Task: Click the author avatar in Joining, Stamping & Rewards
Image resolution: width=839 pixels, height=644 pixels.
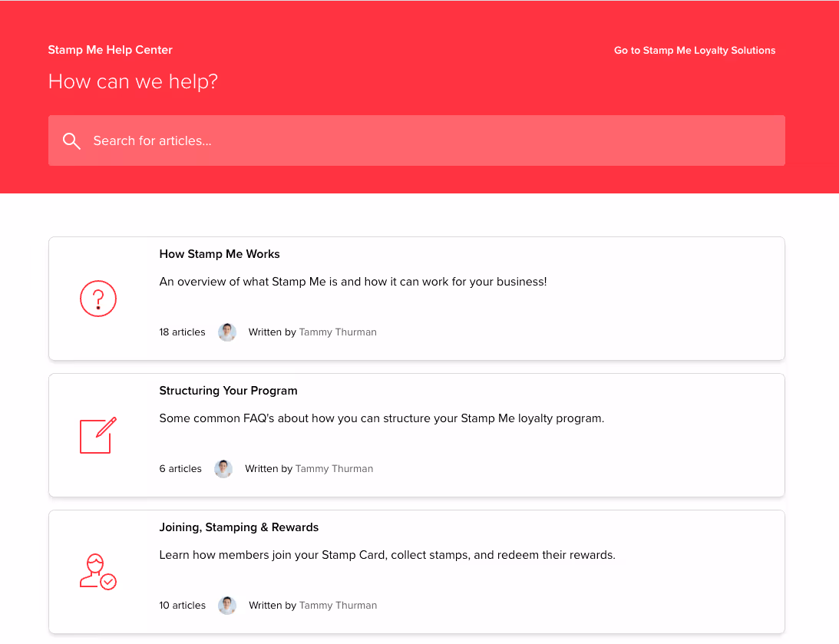Action: point(226,605)
